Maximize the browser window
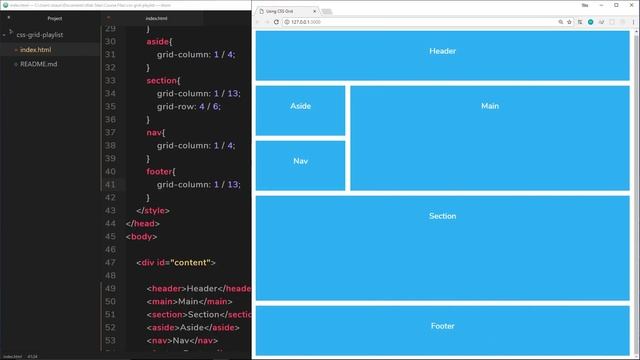This screenshot has height=360, width=640. click(x=616, y=5)
